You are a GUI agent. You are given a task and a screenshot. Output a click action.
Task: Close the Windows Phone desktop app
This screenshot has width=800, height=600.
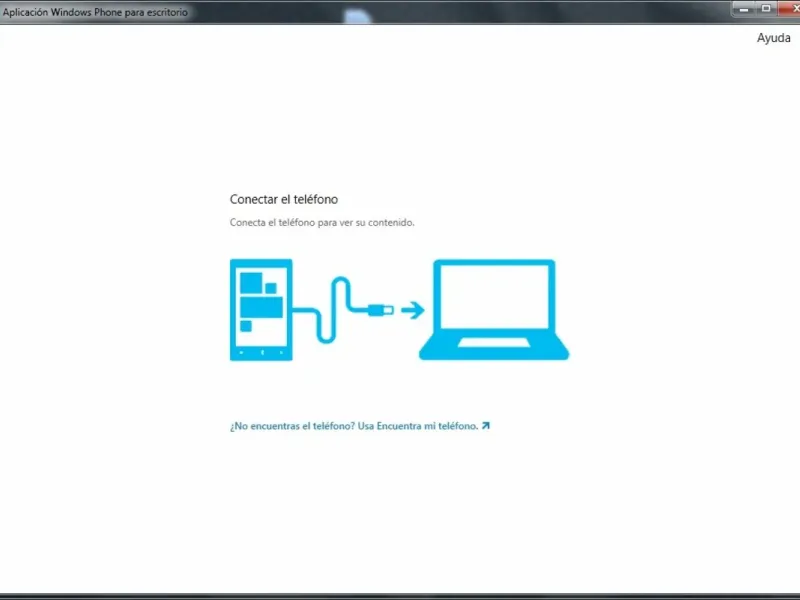pos(790,9)
